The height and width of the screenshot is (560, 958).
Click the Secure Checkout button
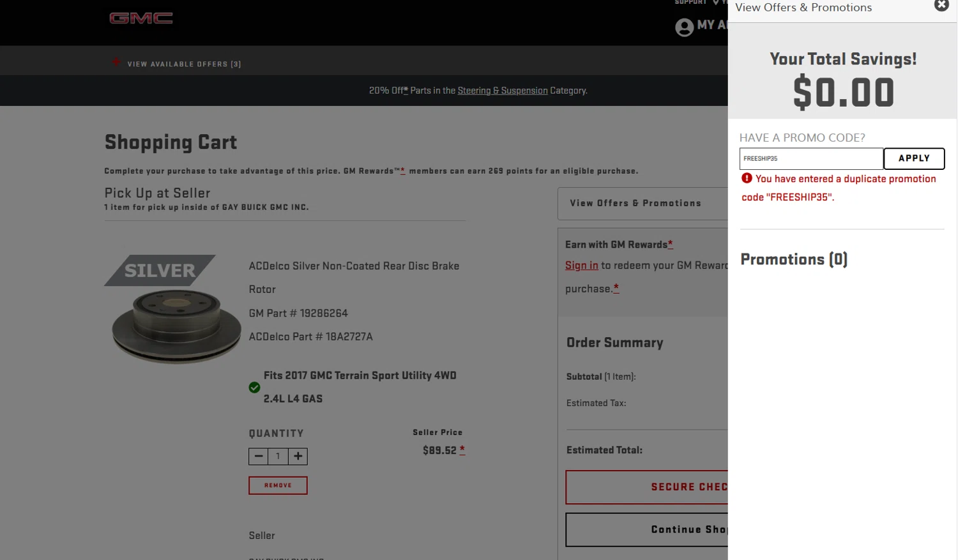647,487
